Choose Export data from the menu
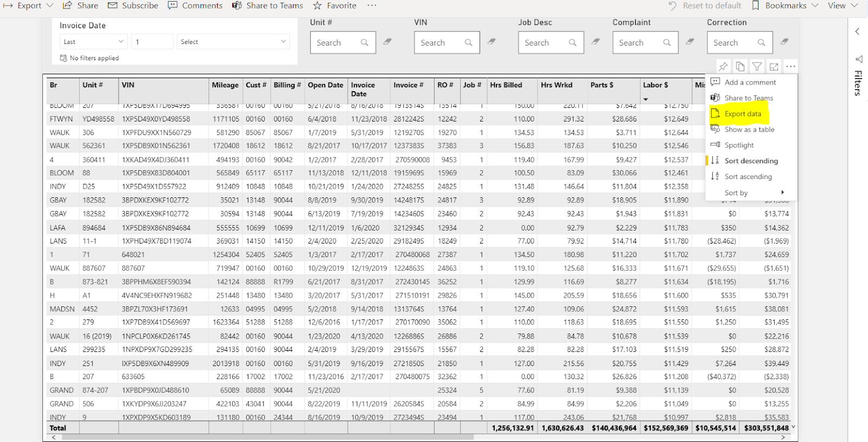 [x=751, y=114]
